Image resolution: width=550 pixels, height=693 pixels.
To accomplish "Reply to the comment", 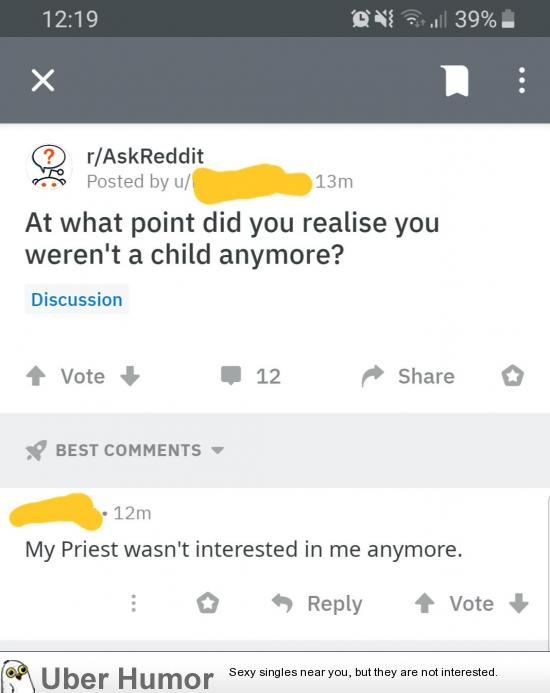I will (317, 603).
